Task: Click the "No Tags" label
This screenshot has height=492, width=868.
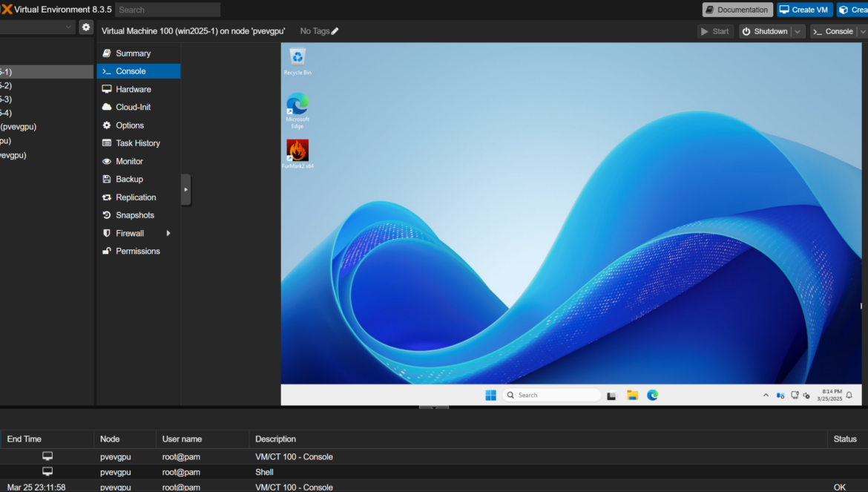Action: 315,32
